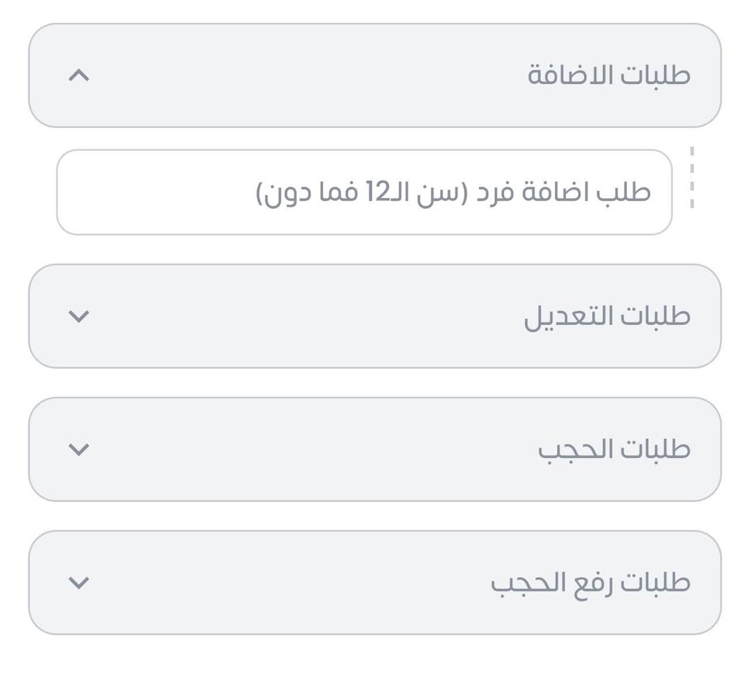Click the blank left area of the طلب اضافة فرد box
750x700 pixels.
click(x=153, y=192)
